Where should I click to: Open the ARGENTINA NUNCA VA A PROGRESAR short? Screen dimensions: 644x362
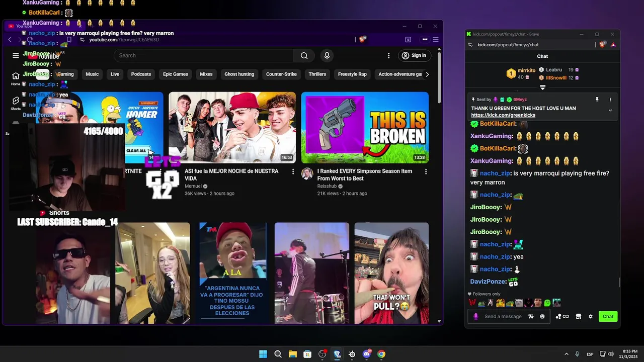(x=232, y=273)
